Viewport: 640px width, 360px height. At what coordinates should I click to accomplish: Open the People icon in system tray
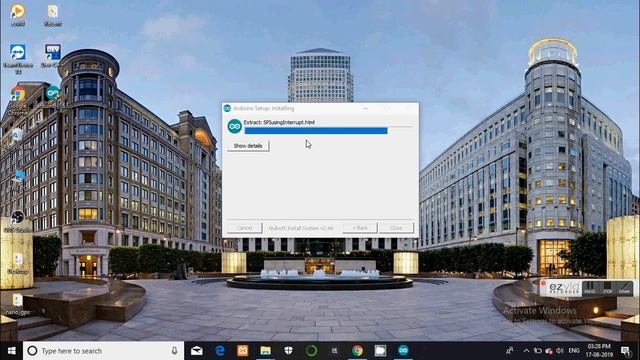[510, 351]
